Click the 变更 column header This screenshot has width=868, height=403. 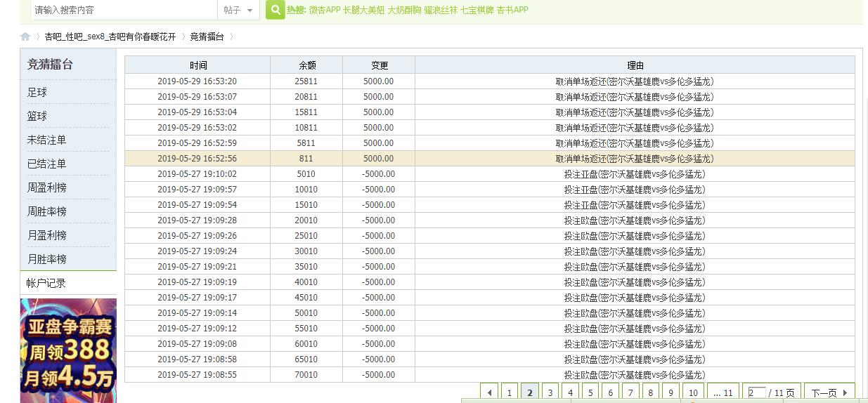pos(380,65)
